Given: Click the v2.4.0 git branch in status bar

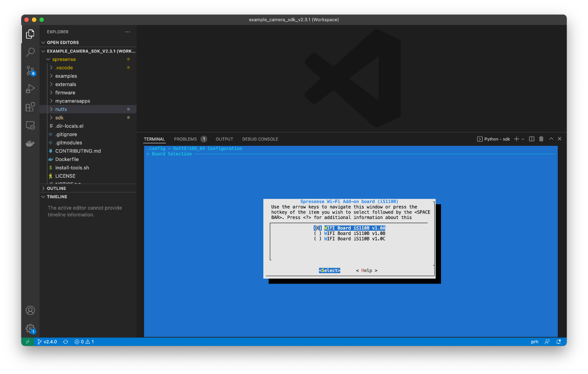Looking at the screenshot, I should click(47, 342).
